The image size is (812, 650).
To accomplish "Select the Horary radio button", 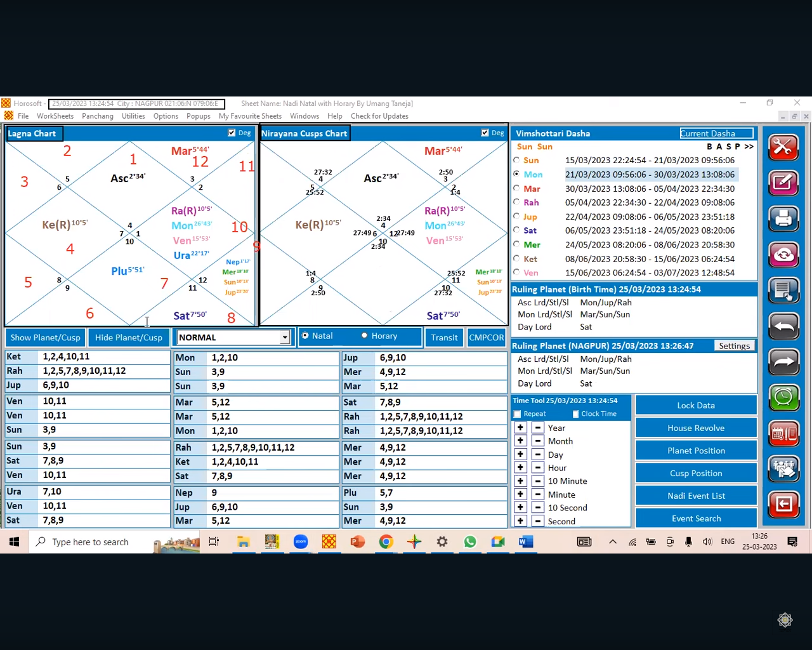I will [365, 336].
